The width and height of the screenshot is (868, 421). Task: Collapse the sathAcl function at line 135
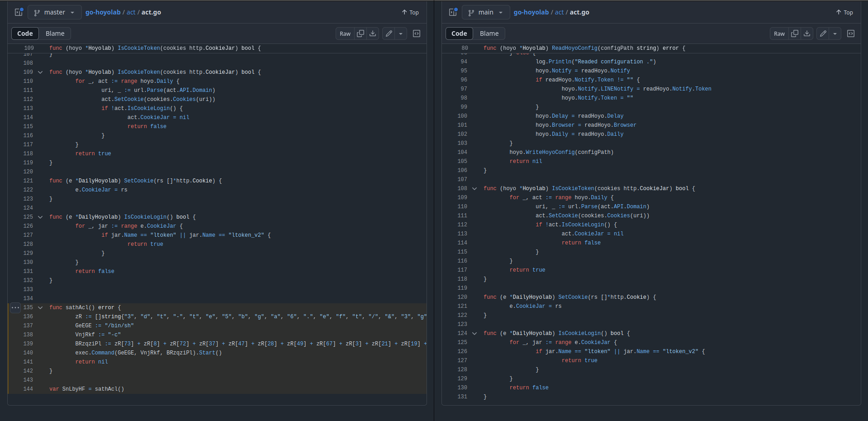pos(40,307)
